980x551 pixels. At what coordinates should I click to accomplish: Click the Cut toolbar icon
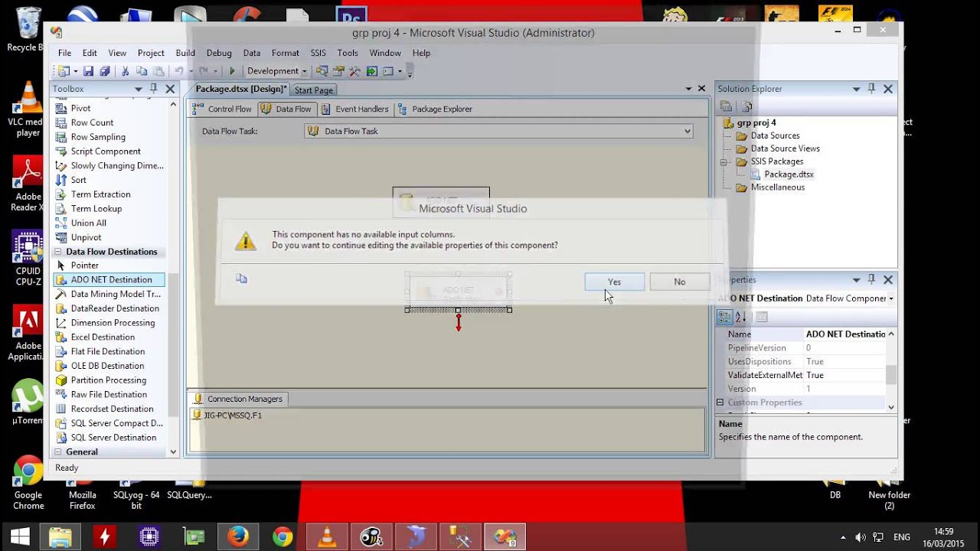[x=125, y=71]
